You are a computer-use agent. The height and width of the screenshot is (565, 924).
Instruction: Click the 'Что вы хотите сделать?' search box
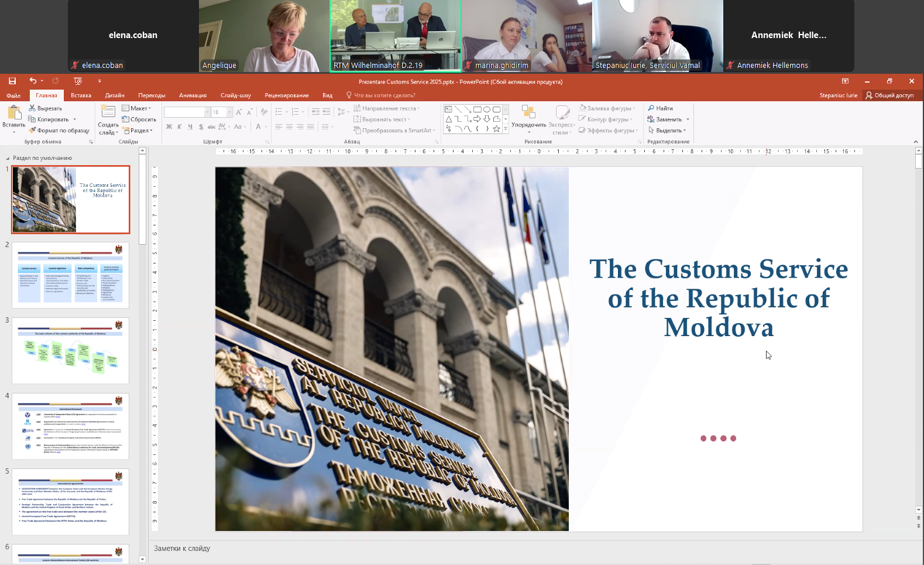384,95
